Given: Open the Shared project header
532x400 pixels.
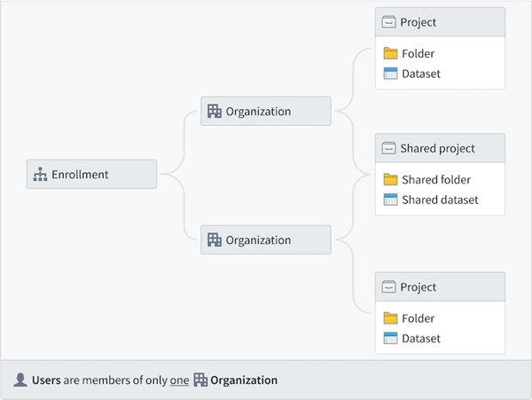Looking at the screenshot, I should coord(440,148).
